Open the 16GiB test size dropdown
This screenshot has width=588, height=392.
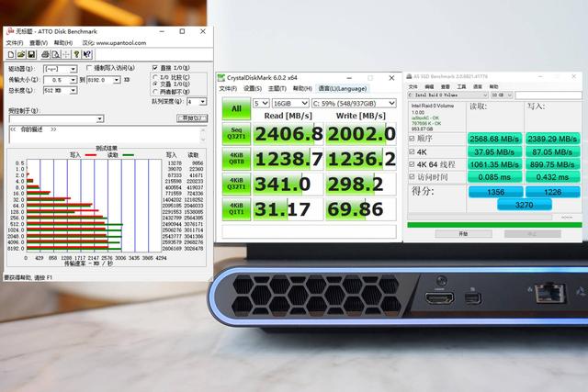pos(290,103)
